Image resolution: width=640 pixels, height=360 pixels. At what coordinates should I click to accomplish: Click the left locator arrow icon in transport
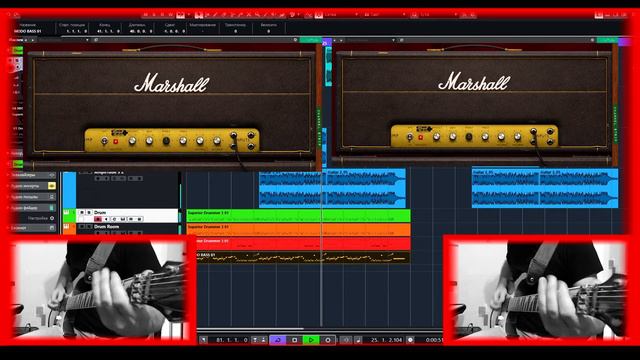point(203,340)
